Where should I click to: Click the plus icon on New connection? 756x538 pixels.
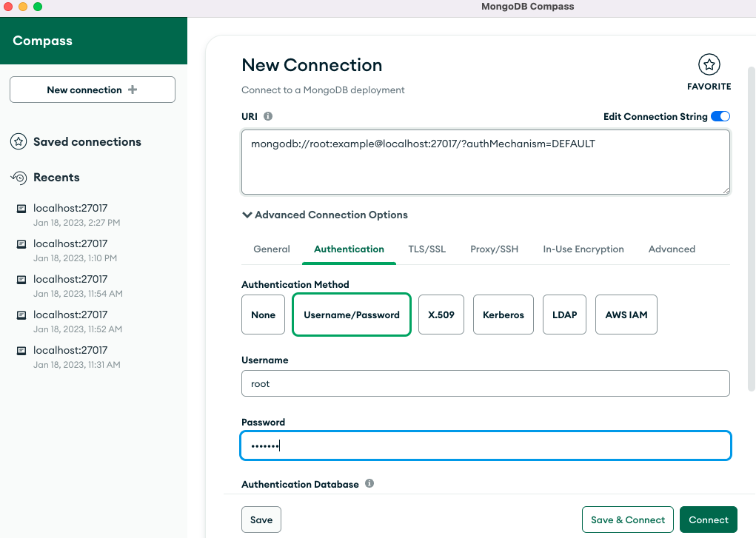pos(133,90)
